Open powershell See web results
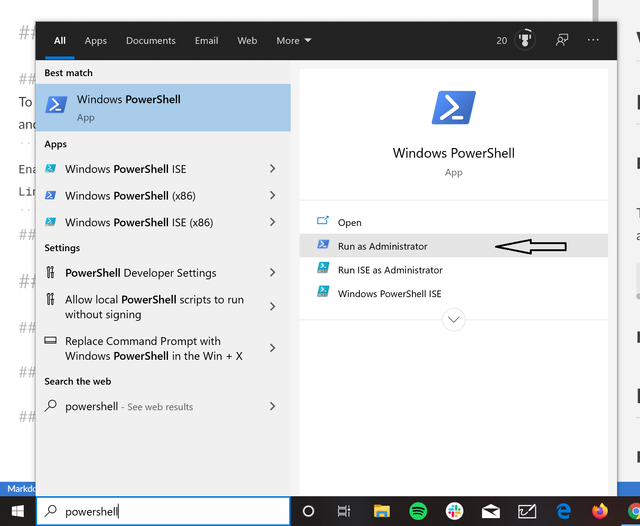Image resolution: width=640 pixels, height=526 pixels. pyautogui.click(x=163, y=406)
